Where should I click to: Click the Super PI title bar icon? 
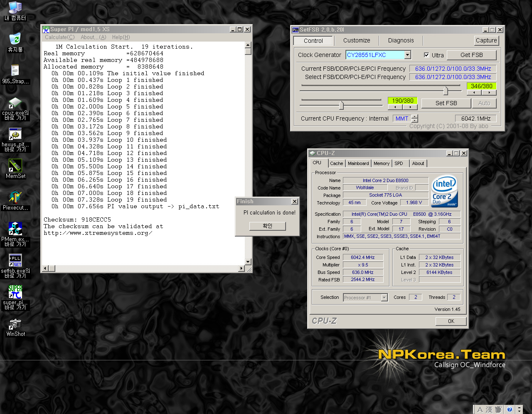[x=46, y=29]
